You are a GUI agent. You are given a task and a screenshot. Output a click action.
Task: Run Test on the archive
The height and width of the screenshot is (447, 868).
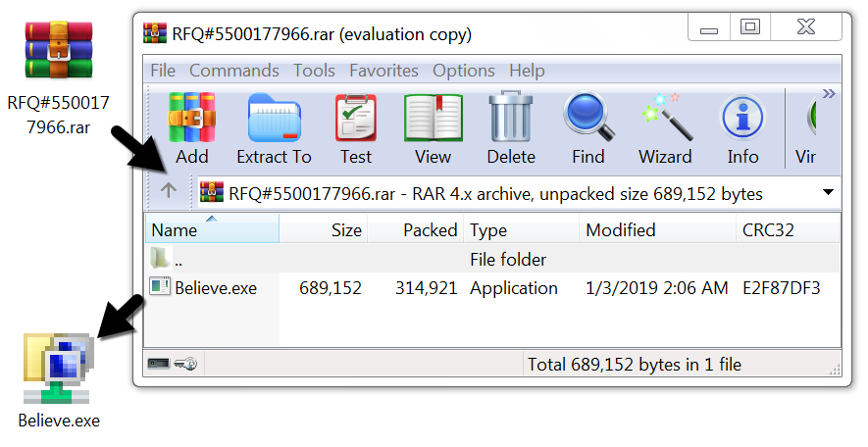pyautogui.click(x=356, y=128)
